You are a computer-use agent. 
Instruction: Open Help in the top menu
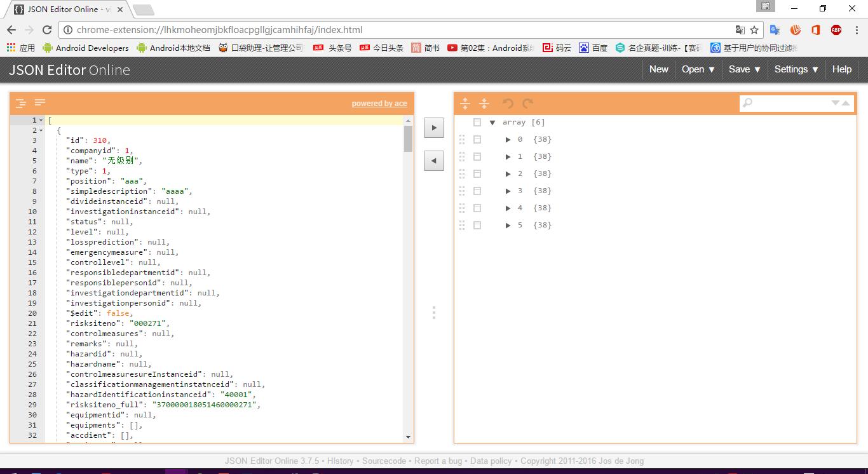pos(842,69)
